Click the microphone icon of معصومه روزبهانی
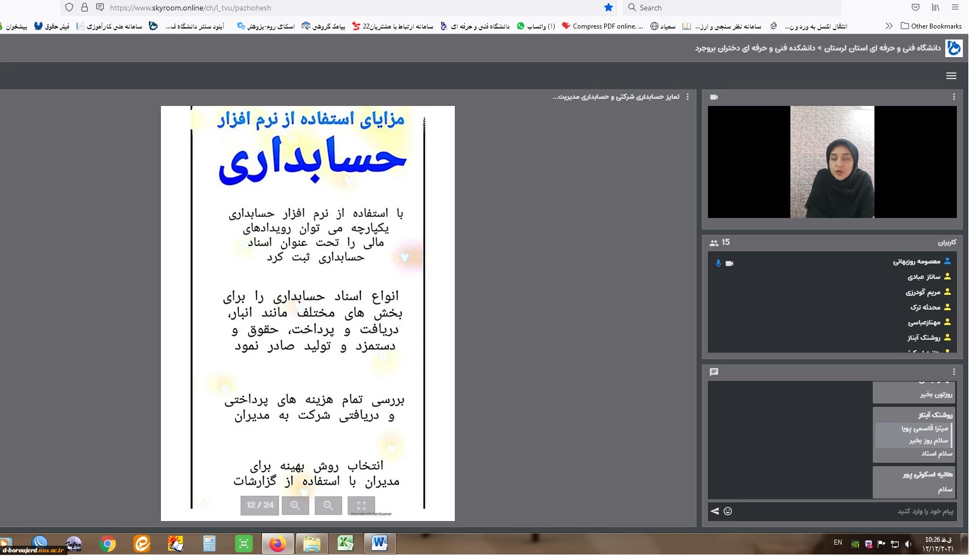The image size is (970, 560). pos(718,264)
